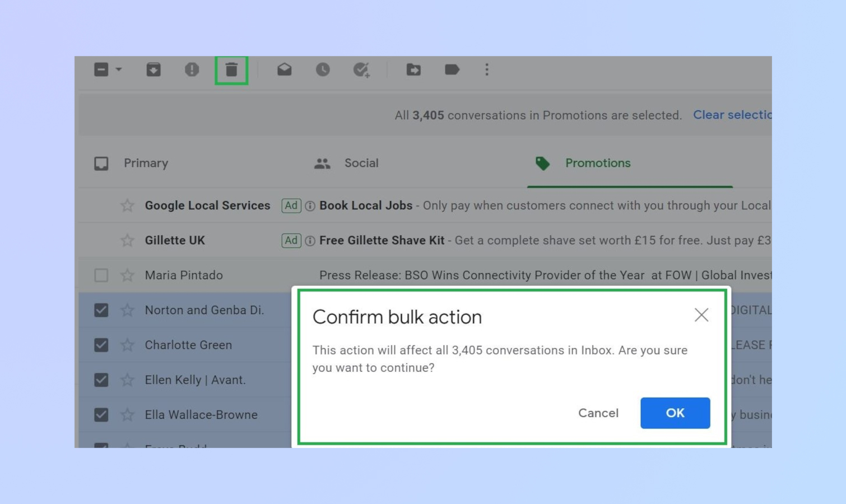Open the select-all dropdown arrow
The height and width of the screenshot is (504, 846).
point(117,69)
